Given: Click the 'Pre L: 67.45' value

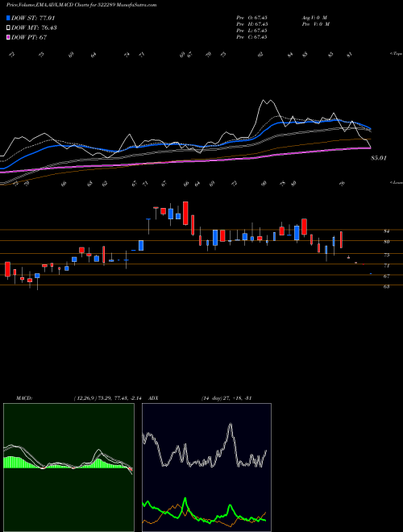Looking at the screenshot, I should coord(252,31).
